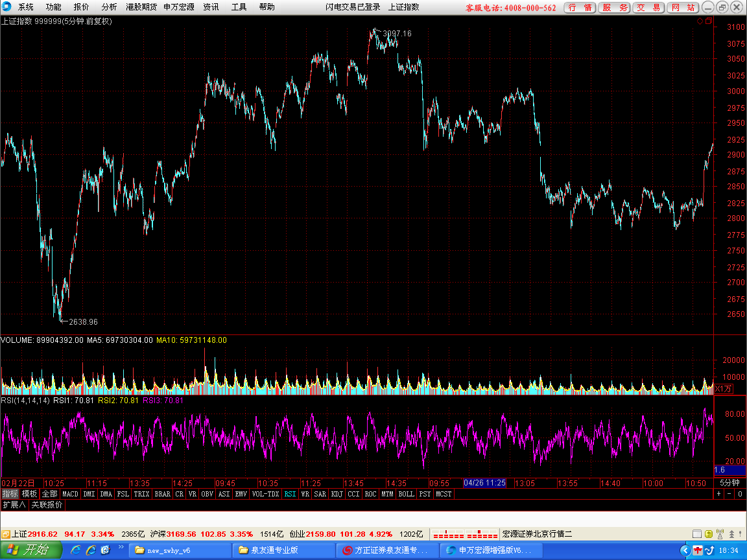The height and width of the screenshot is (560, 747).
Task: Click the 交易 button in the title bar
Action: [x=648, y=8]
